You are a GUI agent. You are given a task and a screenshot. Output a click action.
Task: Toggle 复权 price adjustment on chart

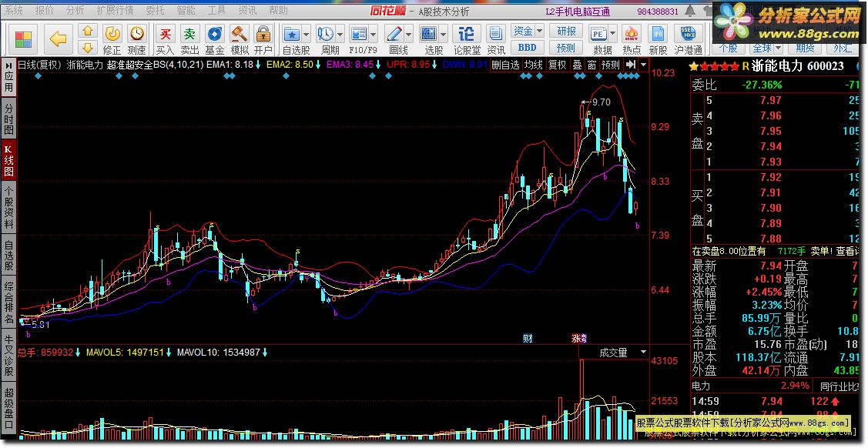point(558,65)
